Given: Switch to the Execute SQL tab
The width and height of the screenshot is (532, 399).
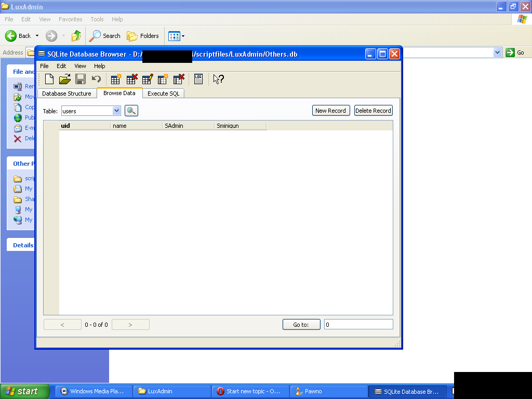Looking at the screenshot, I should 163,94.
